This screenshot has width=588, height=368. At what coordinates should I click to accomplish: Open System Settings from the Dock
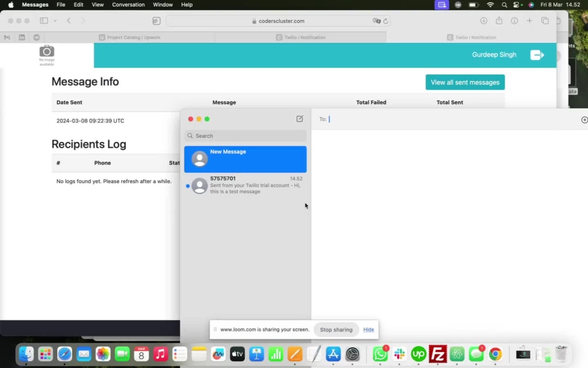(352, 354)
